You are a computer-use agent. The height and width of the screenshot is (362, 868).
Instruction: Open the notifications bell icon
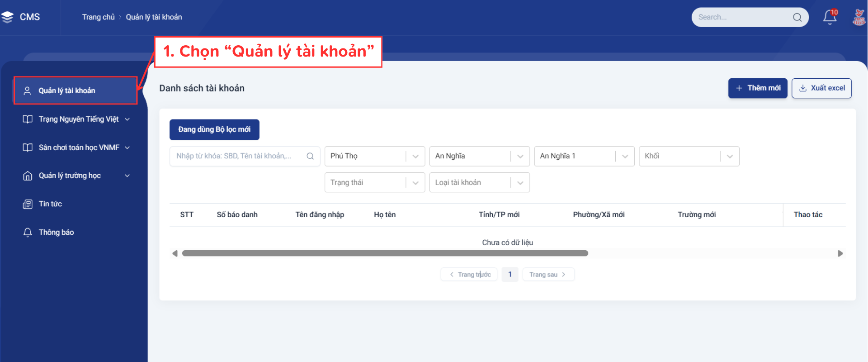[830, 17]
